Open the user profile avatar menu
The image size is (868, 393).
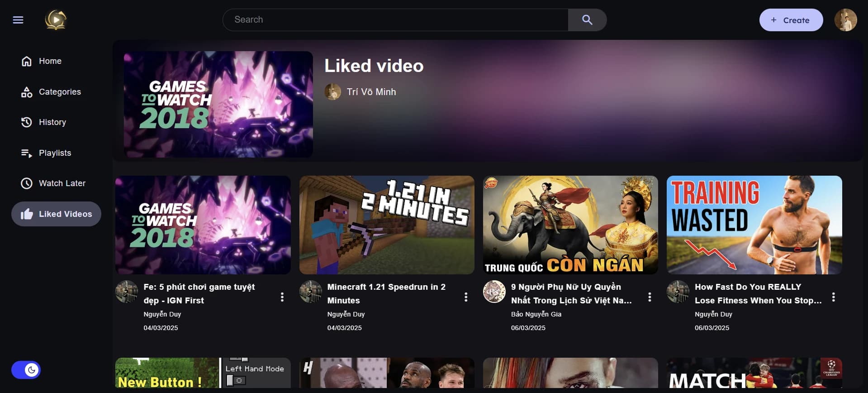pyautogui.click(x=845, y=20)
